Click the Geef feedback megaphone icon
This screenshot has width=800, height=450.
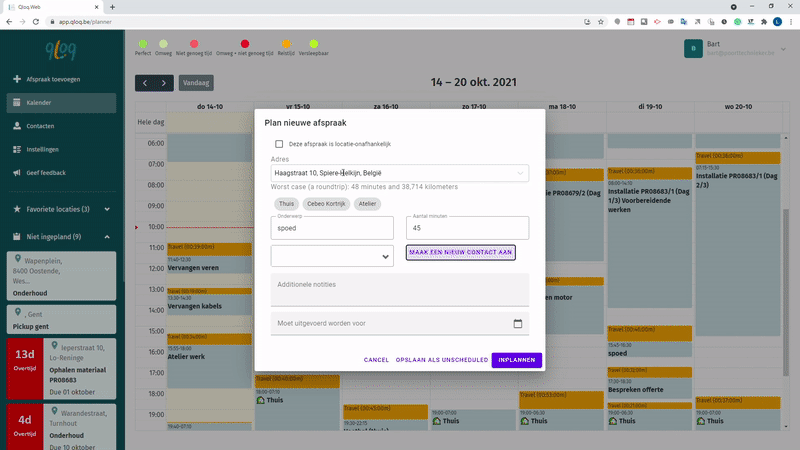(x=18, y=172)
